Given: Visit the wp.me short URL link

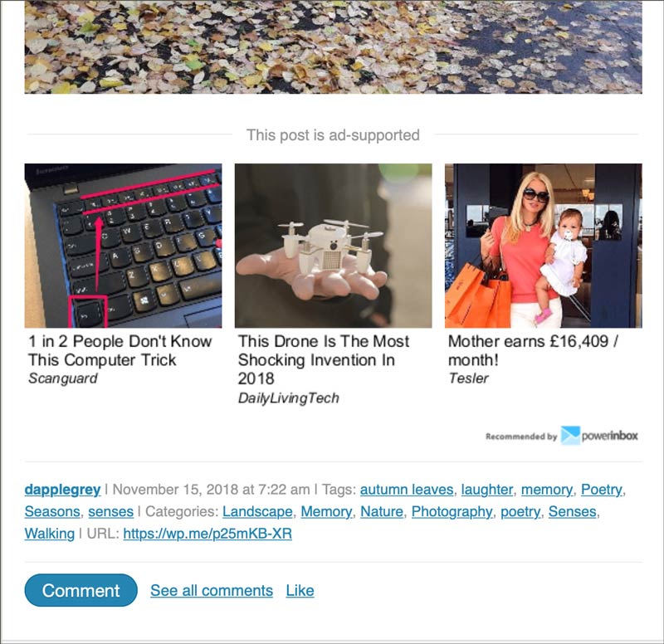Looking at the screenshot, I should [207, 534].
